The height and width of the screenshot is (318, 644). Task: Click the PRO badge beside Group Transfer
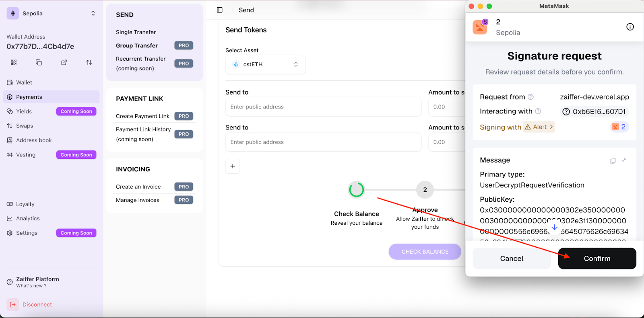click(184, 45)
